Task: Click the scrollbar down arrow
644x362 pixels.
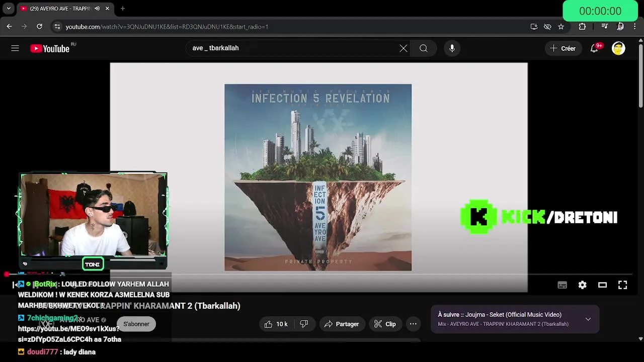Action: (640, 339)
